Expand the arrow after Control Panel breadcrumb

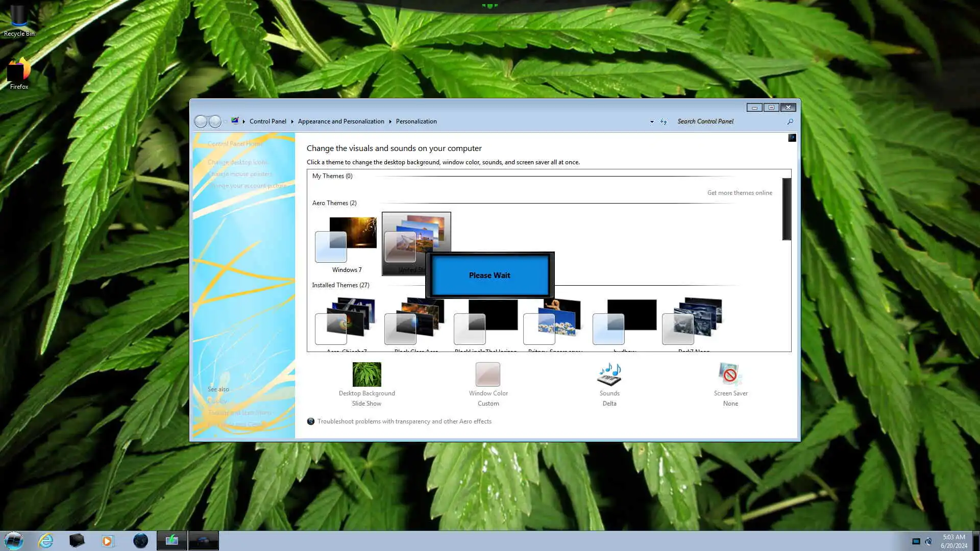292,121
